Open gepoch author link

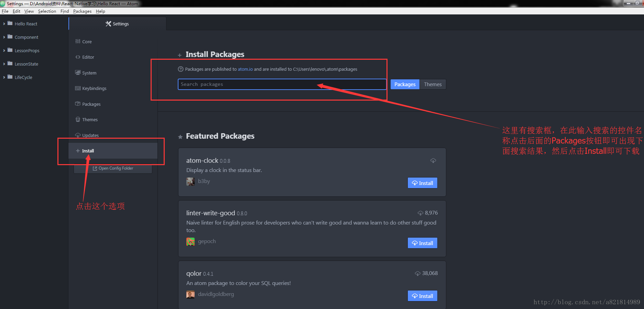pyautogui.click(x=207, y=241)
